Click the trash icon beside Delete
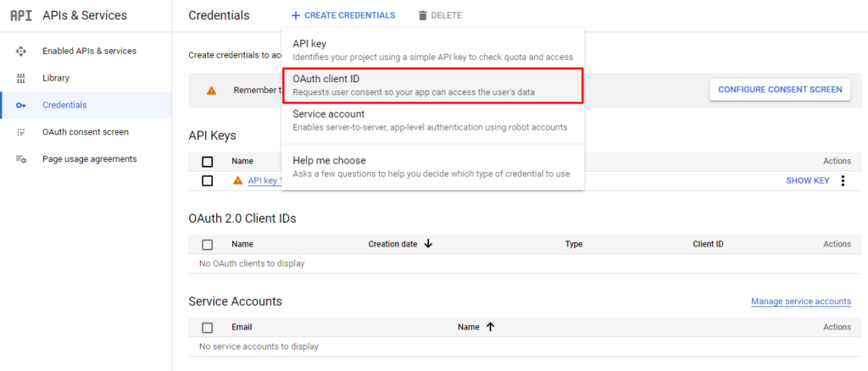868x371 pixels. pos(422,15)
